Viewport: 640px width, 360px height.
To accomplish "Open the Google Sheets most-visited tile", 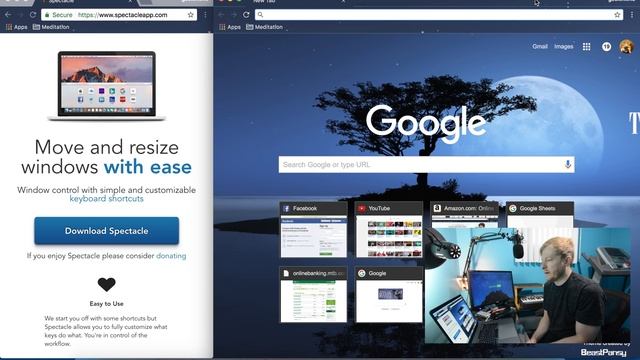I will coord(540,215).
